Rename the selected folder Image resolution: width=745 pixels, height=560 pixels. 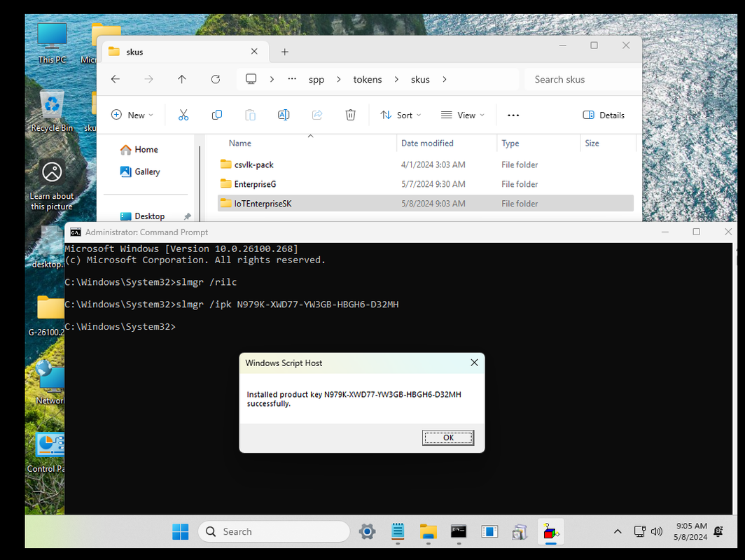tap(284, 115)
